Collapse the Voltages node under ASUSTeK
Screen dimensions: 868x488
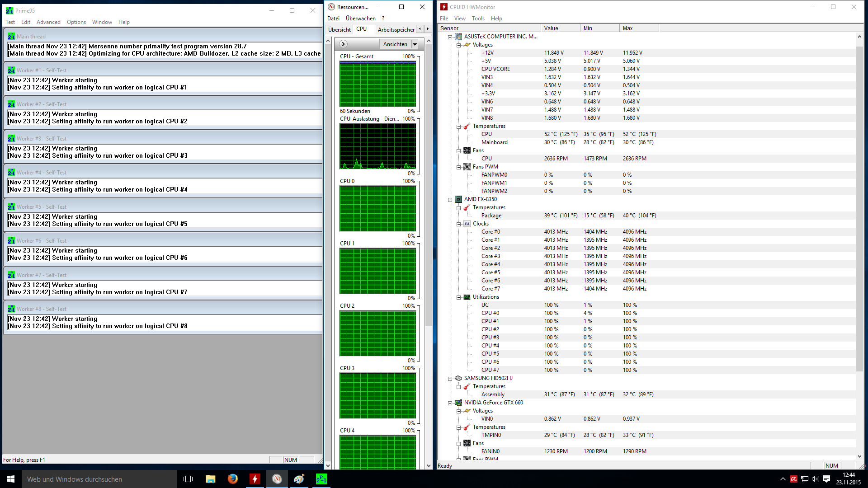click(458, 45)
